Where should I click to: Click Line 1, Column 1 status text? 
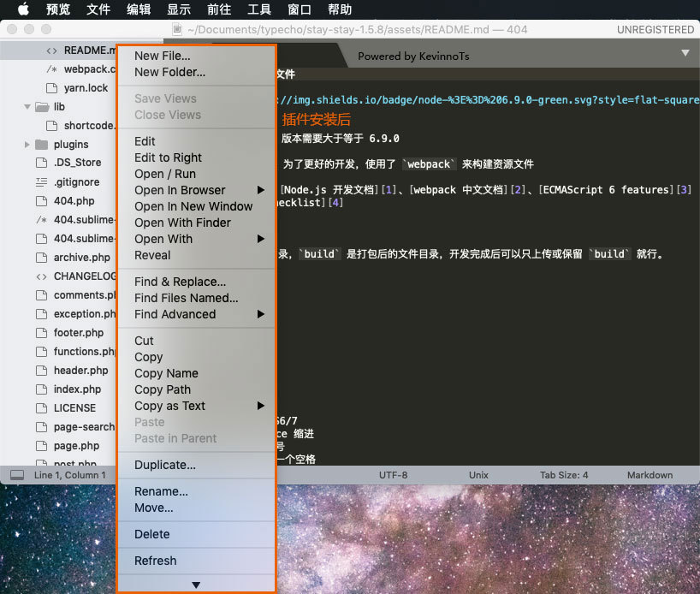click(70, 475)
